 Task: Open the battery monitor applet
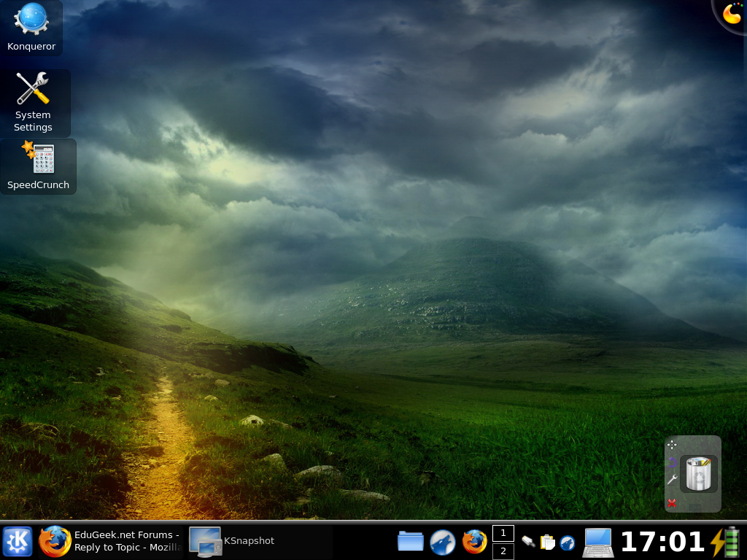tap(726, 542)
